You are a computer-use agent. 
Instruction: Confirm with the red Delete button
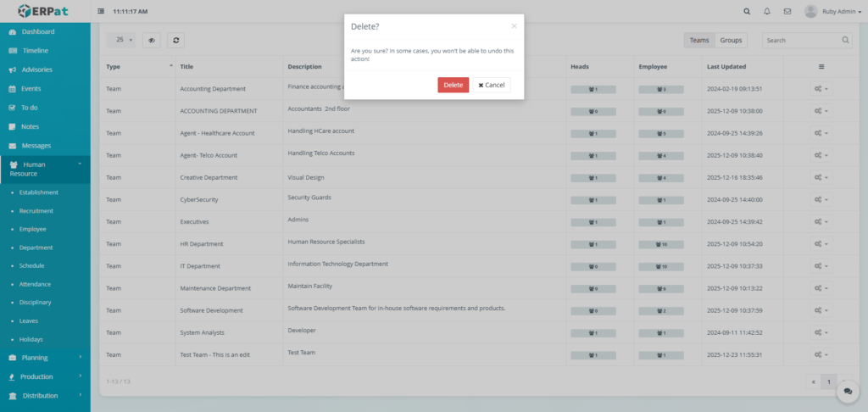(453, 85)
